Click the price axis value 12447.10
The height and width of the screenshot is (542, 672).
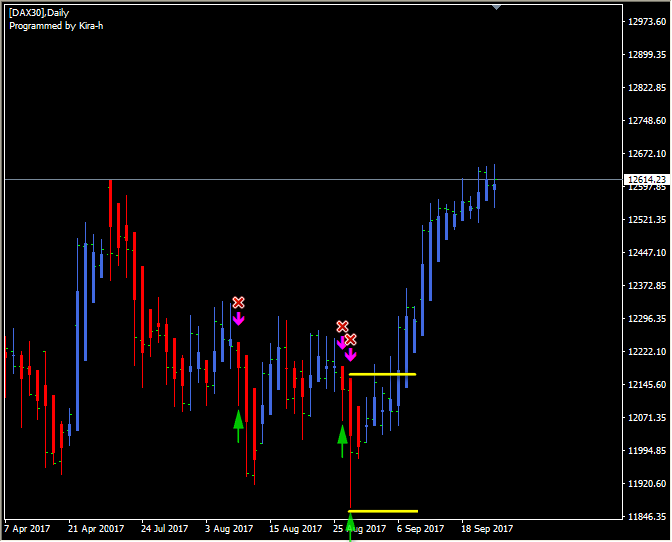[x=647, y=253]
